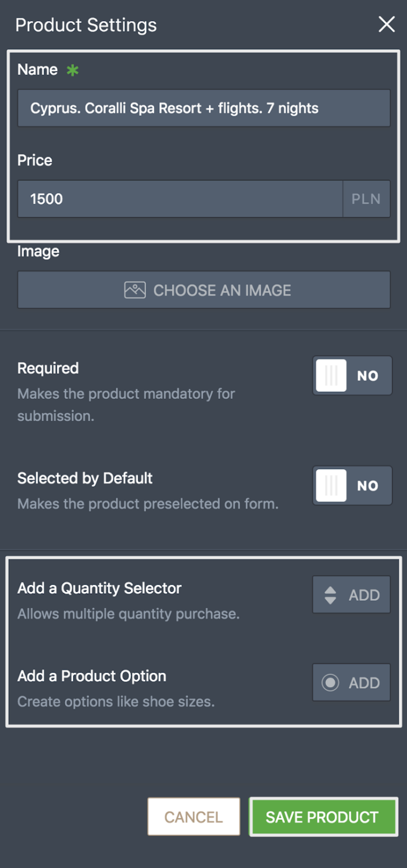Click the "Product Settings" panel title
Viewport: 407px width, 868px height.
[x=86, y=25]
